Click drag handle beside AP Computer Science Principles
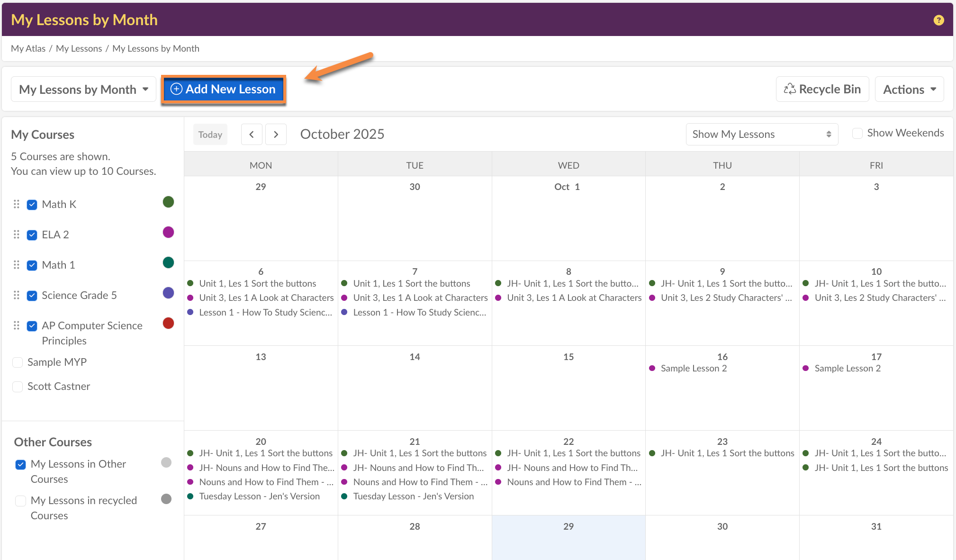Image resolution: width=956 pixels, height=560 pixels. 17,325
